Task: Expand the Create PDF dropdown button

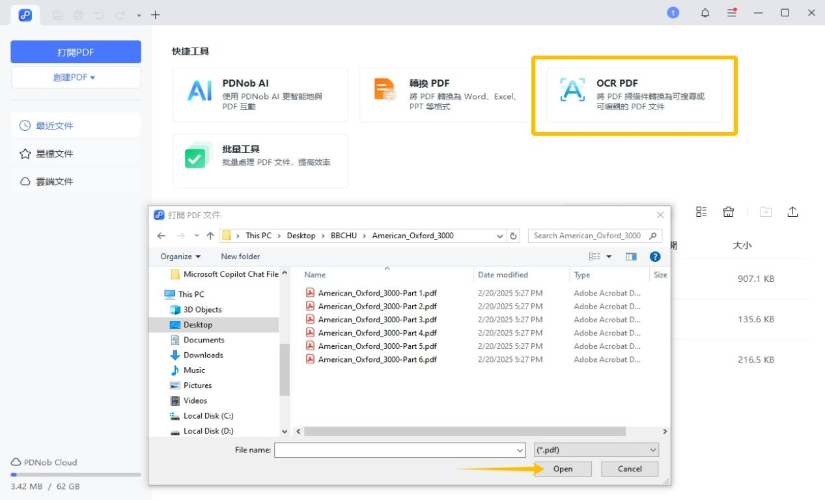Action: (76, 77)
